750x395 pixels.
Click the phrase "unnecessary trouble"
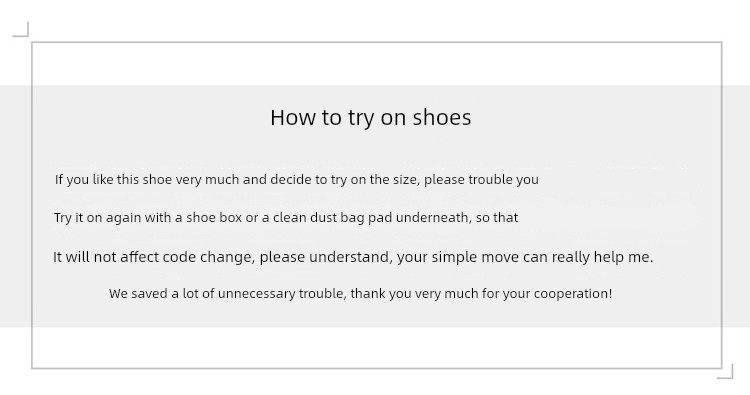coord(282,294)
